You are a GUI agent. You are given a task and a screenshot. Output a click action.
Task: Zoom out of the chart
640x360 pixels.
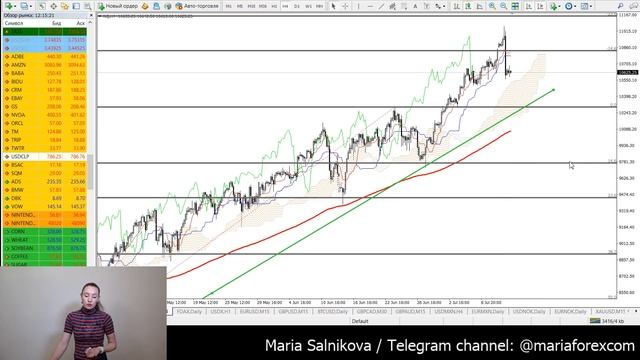coord(504,6)
